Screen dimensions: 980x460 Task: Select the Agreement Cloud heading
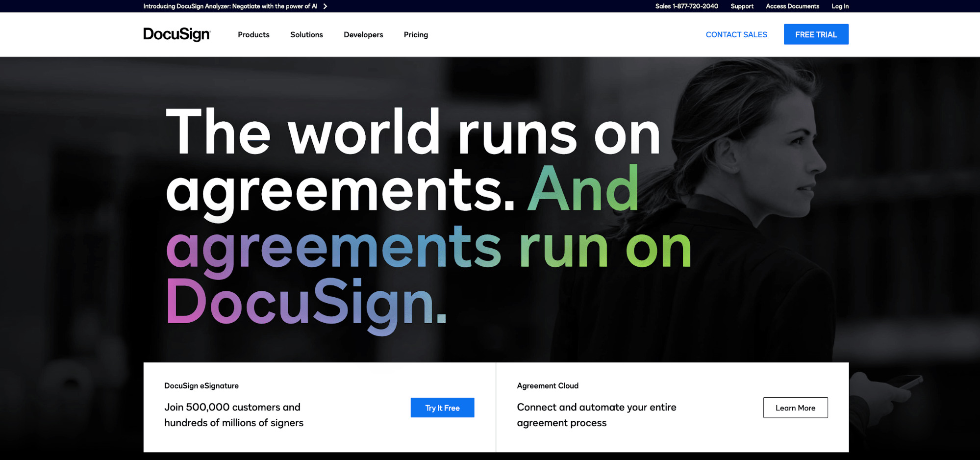tap(548, 386)
